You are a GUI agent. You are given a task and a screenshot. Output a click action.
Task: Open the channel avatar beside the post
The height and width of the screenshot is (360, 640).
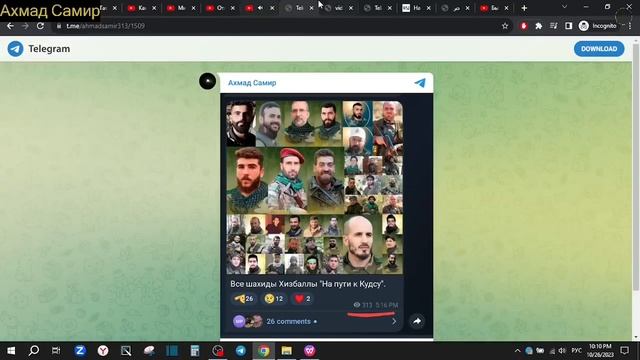(207, 81)
